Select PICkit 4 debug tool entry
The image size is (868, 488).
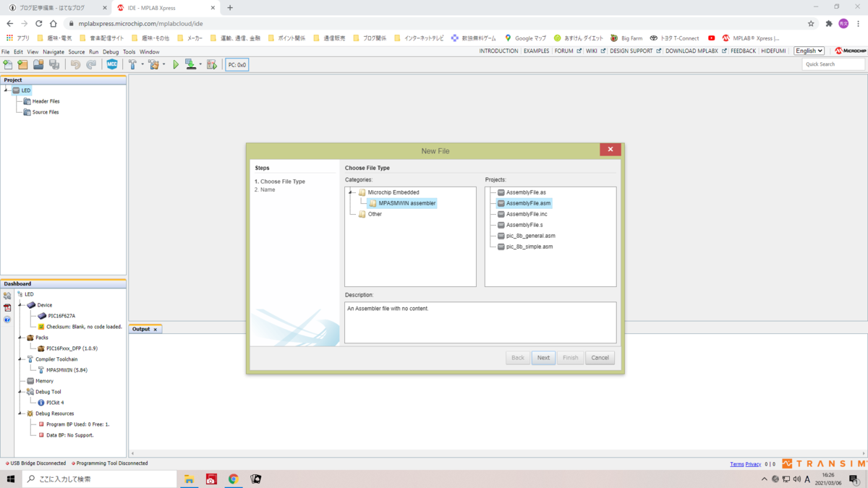point(51,403)
